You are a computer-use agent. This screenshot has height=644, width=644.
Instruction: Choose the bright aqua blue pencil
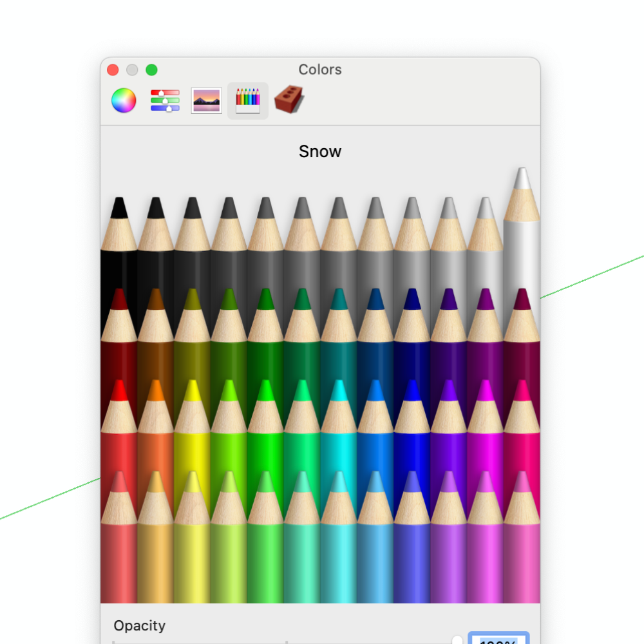[x=375, y=424]
